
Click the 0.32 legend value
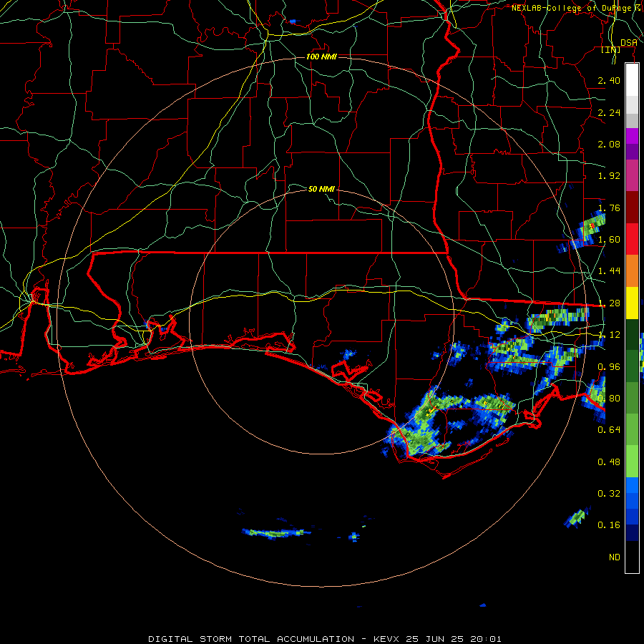pos(609,494)
